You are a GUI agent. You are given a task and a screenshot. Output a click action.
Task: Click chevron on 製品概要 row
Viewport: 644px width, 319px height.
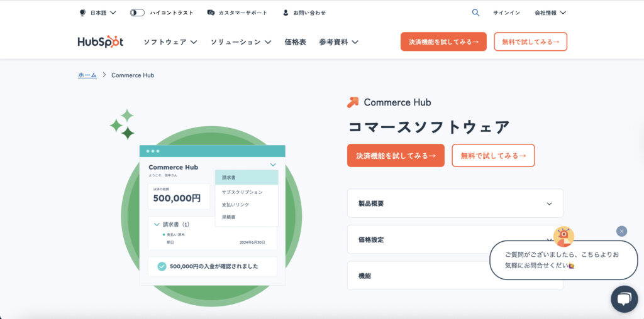(549, 204)
